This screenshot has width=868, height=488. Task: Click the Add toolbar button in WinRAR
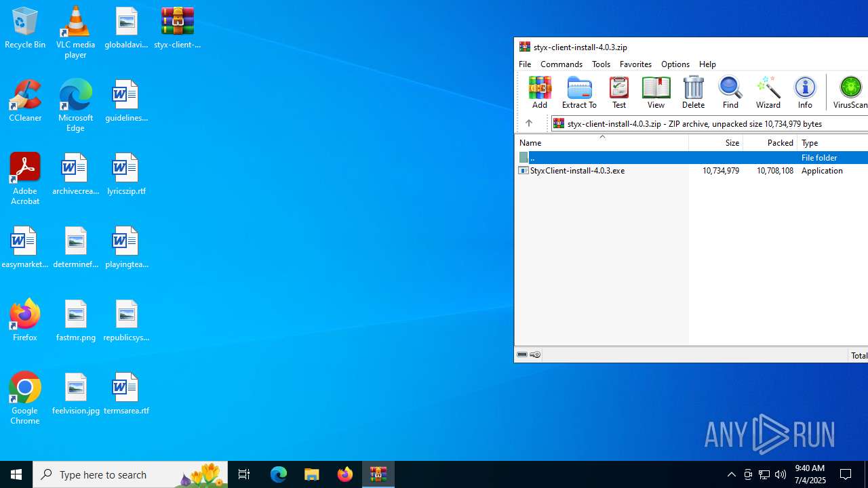pyautogui.click(x=540, y=92)
